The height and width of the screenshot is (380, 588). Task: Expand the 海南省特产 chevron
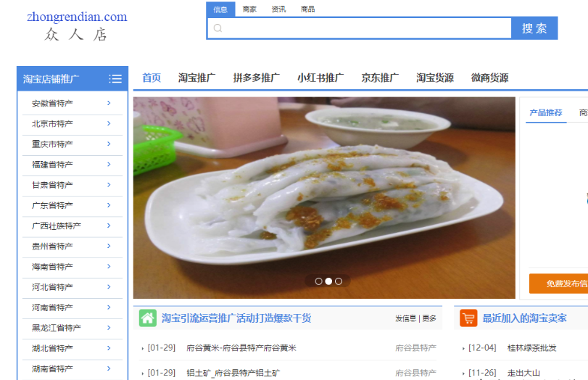click(109, 266)
